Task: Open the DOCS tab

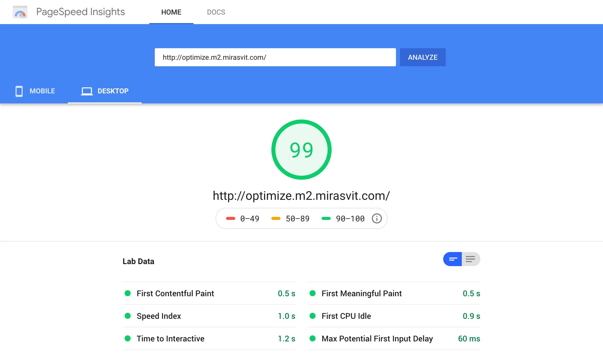Action: coord(216,12)
